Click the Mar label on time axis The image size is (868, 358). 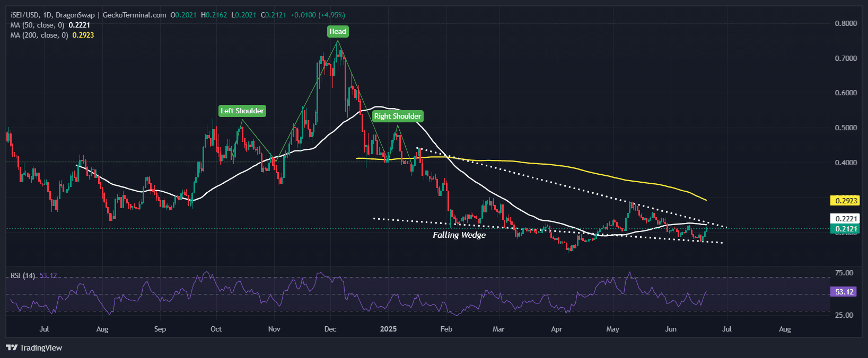point(498,329)
